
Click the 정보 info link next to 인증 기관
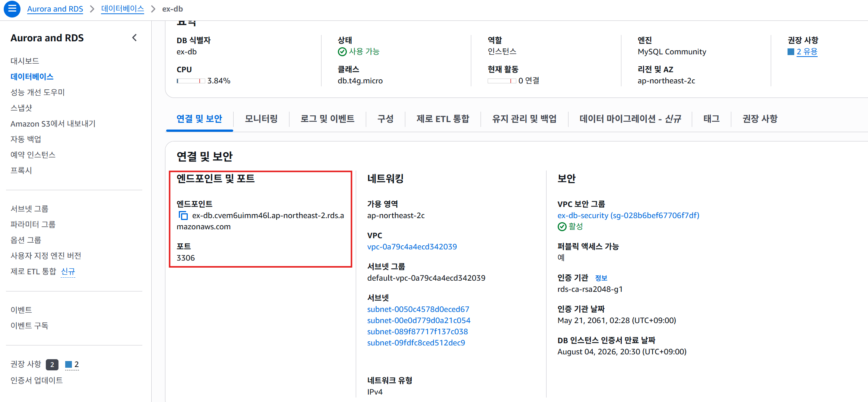coord(601,278)
